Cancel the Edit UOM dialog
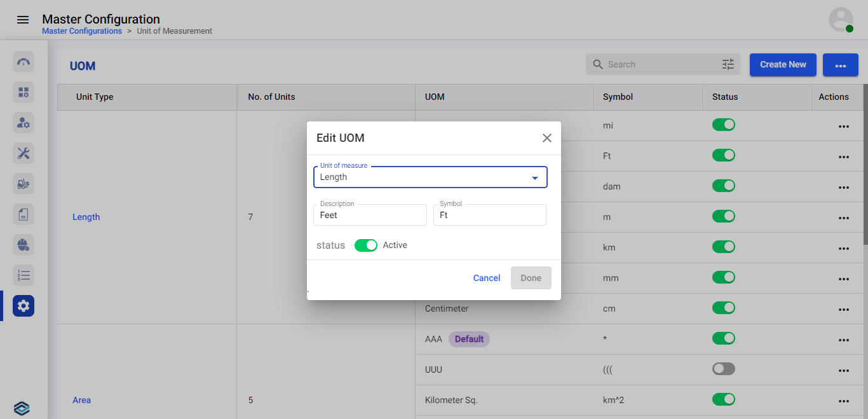The width and height of the screenshot is (868, 419). point(487,278)
